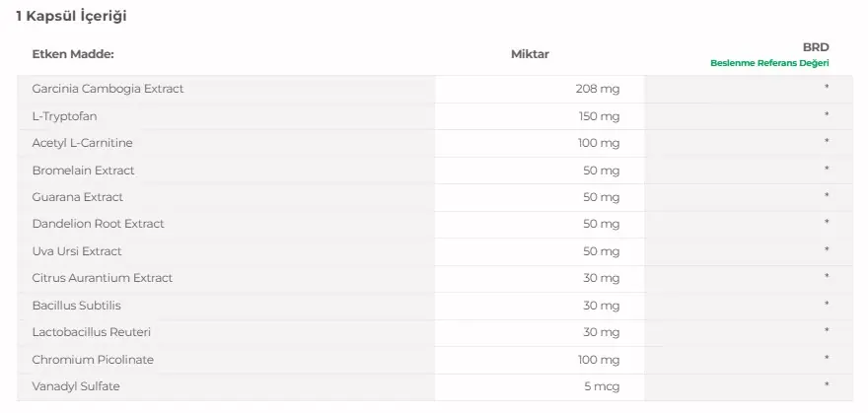
Task: Click the 208 mg amount value
Action: click(x=598, y=89)
